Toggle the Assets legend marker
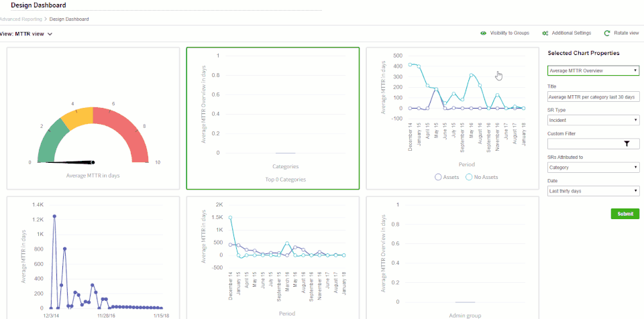The image size is (644, 319). (x=438, y=178)
